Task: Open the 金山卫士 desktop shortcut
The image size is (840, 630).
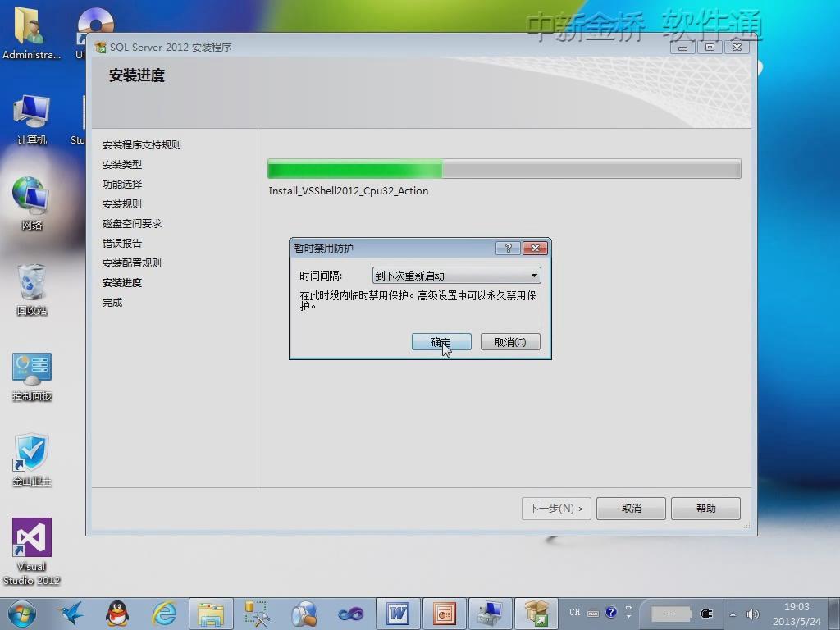Action: (x=32, y=459)
